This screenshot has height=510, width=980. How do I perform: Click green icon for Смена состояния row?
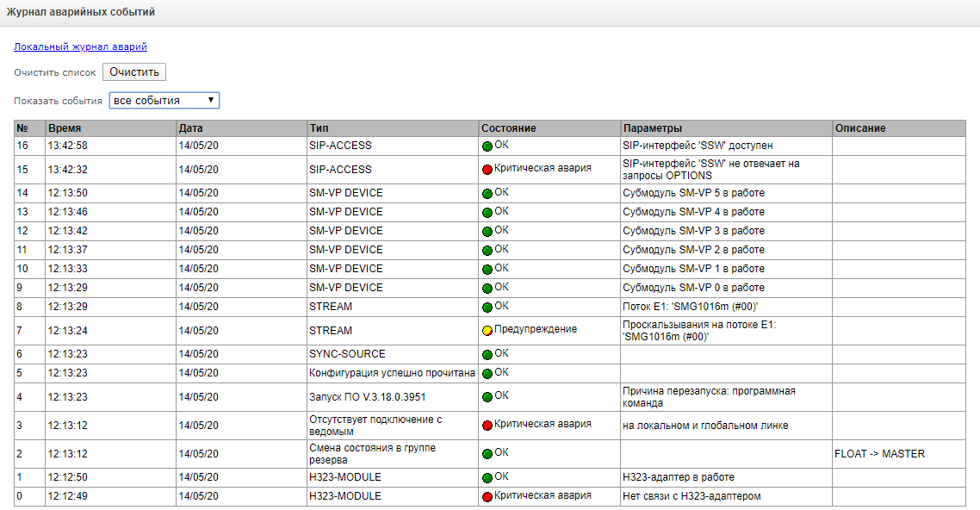[487, 454]
